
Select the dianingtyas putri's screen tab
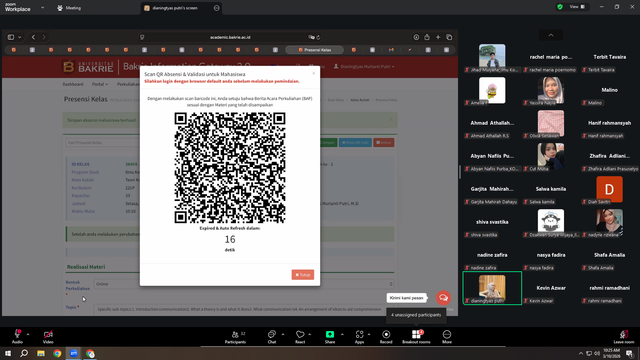coord(174,8)
